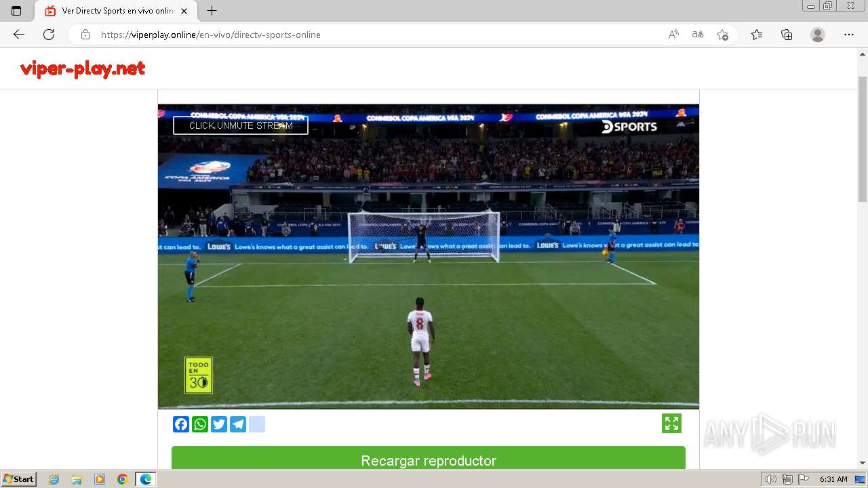The height and width of the screenshot is (488, 868).
Task: Open the browser profile menu
Action: pyautogui.click(x=818, y=35)
